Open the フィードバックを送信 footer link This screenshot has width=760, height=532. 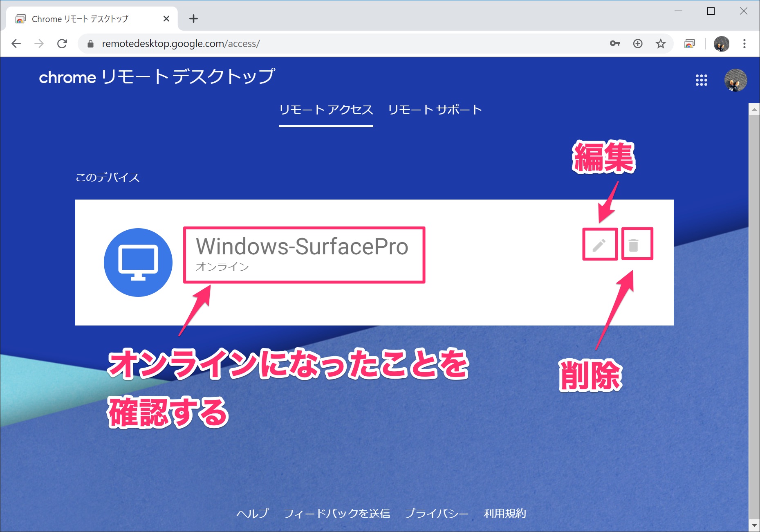pyautogui.click(x=337, y=513)
